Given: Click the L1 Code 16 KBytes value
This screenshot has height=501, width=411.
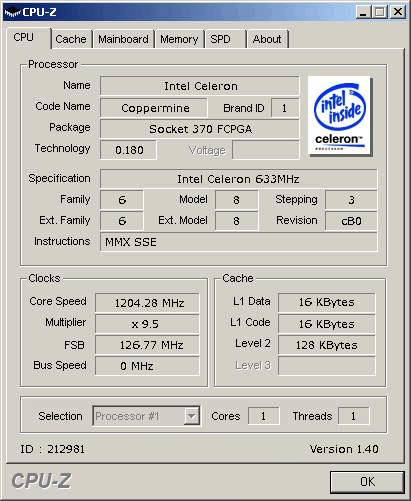Looking at the screenshot, I should 327,324.
